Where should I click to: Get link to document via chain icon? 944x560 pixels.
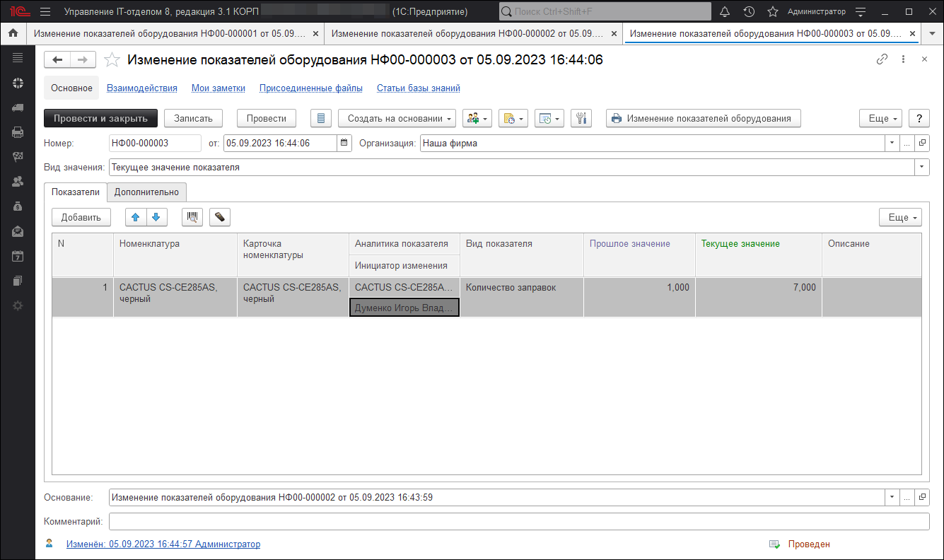tap(882, 59)
